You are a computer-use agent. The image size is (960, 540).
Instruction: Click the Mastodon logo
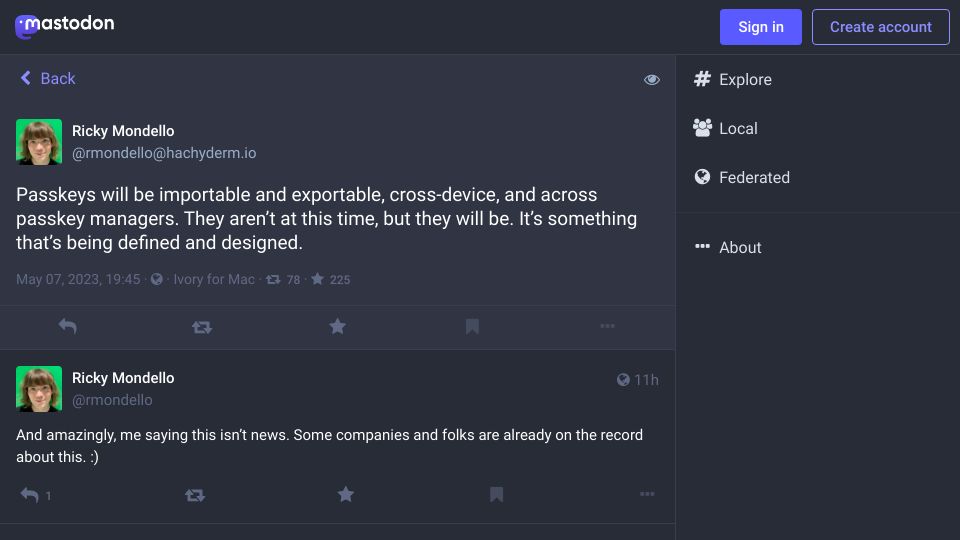click(x=64, y=26)
